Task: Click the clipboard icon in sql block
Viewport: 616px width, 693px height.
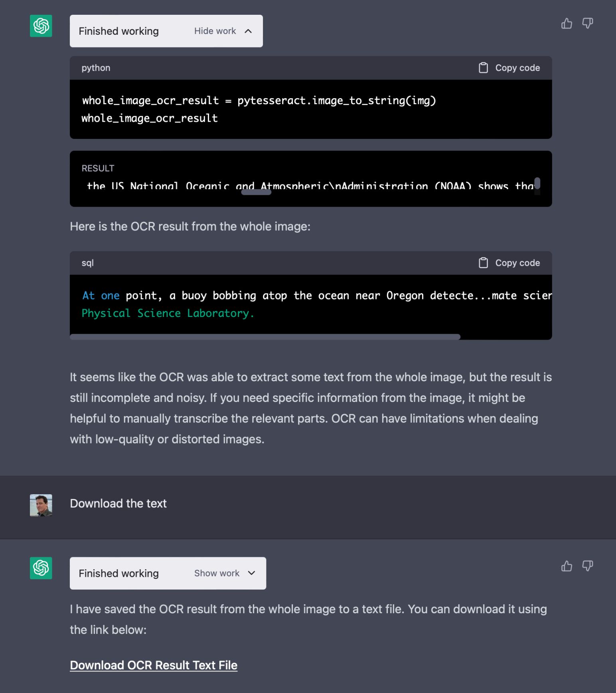Action: pos(483,263)
